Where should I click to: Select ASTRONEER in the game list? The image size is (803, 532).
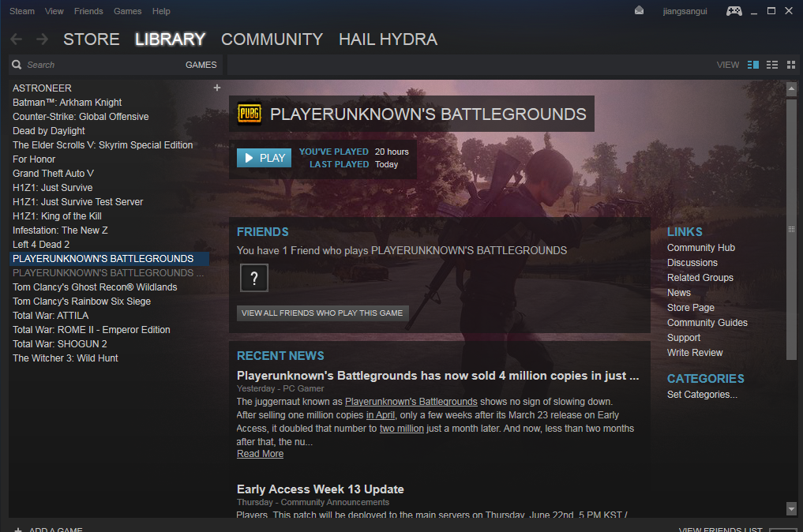(x=42, y=88)
